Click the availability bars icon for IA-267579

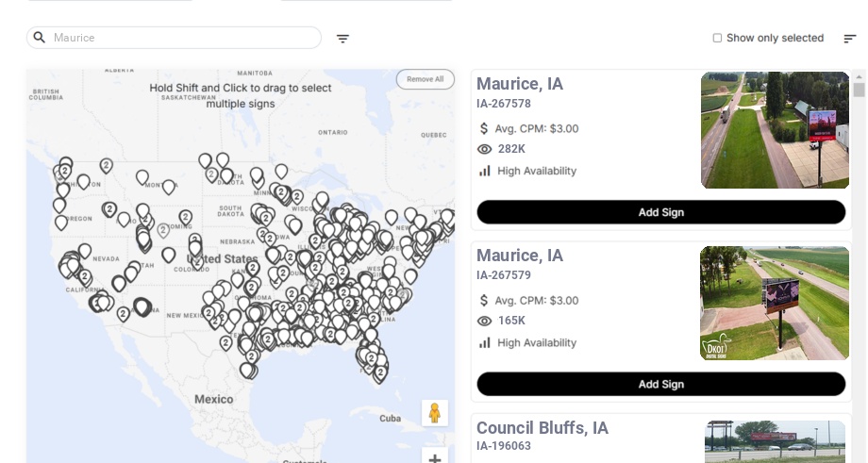pos(485,342)
